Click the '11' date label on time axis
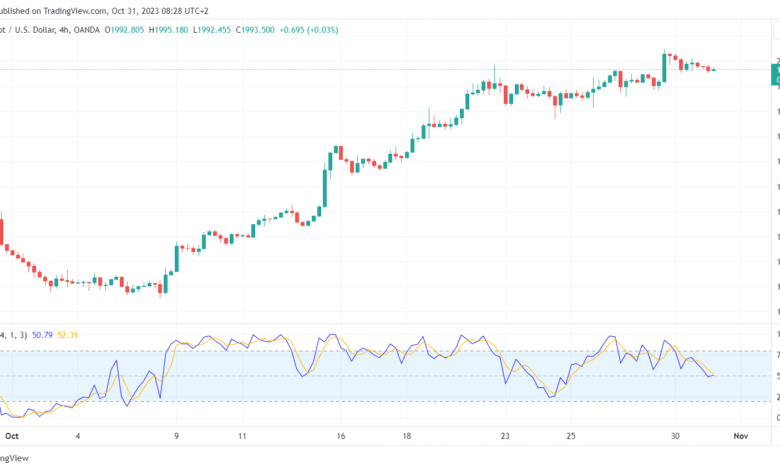This screenshot has width=780, height=470. (242, 436)
